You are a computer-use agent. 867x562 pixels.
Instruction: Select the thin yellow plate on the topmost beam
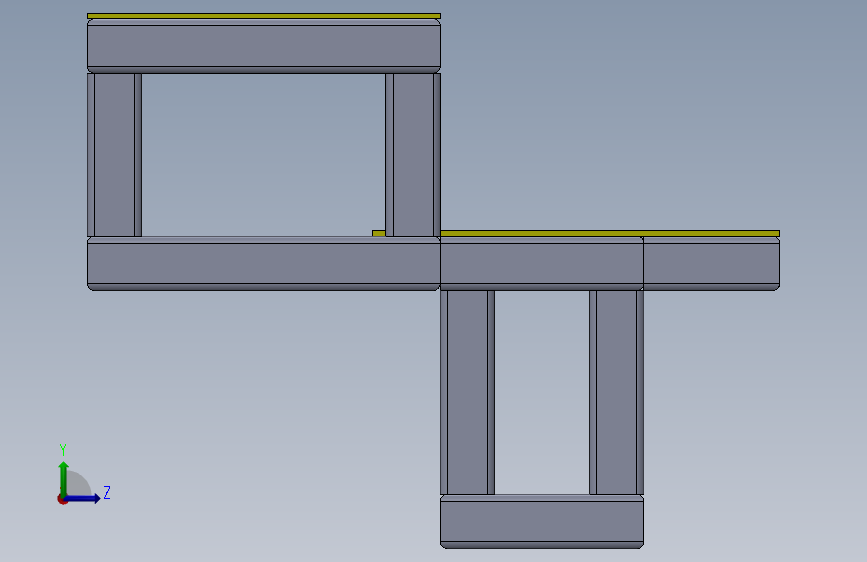point(264,16)
